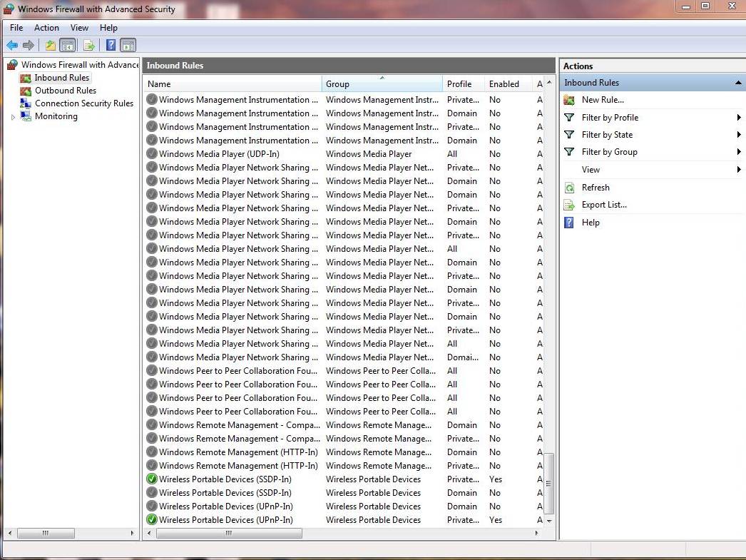Open the File menu
The width and height of the screenshot is (746, 560).
[x=16, y=28]
